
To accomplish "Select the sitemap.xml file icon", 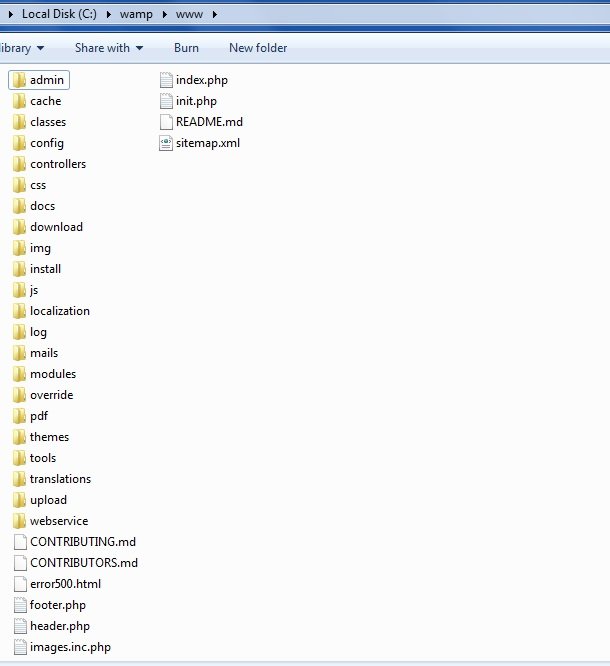I will point(166,143).
